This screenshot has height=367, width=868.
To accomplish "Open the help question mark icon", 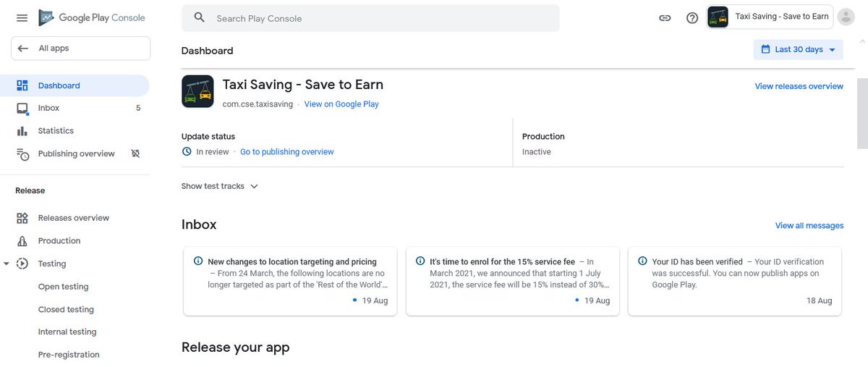I will coord(692,18).
